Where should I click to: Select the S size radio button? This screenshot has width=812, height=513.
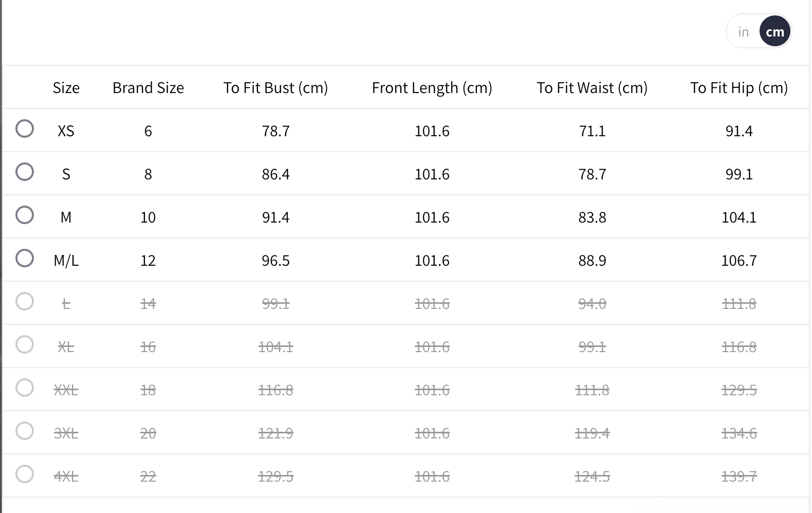[25, 172]
